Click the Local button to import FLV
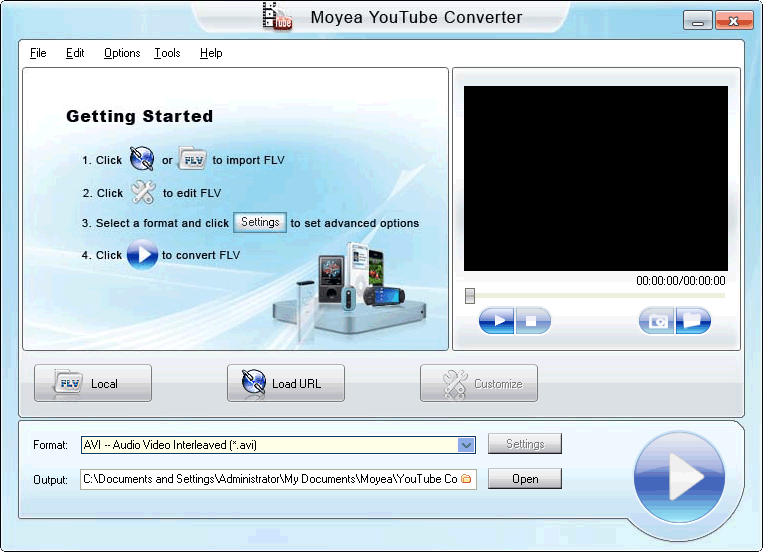The width and height of the screenshot is (764, 553). pos(93,383)
